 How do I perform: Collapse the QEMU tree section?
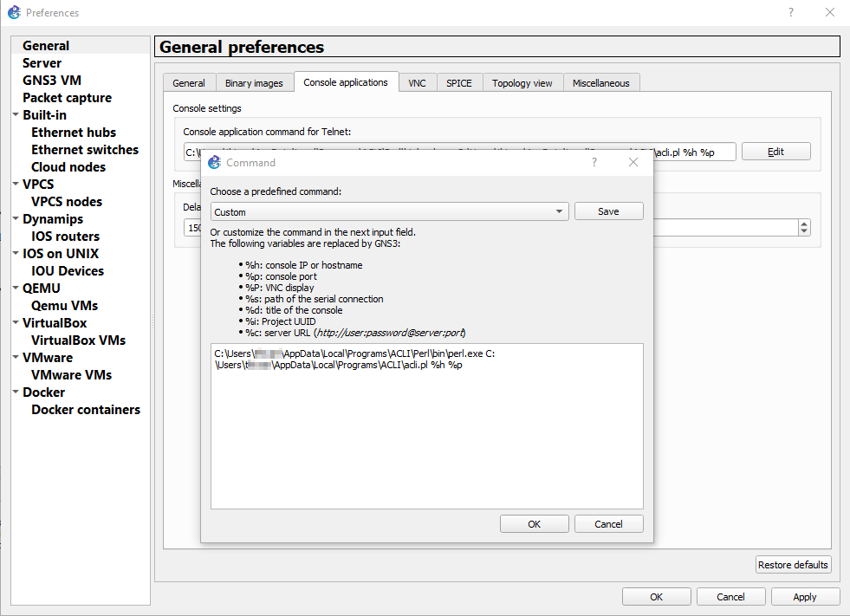[x=16, y=289]
